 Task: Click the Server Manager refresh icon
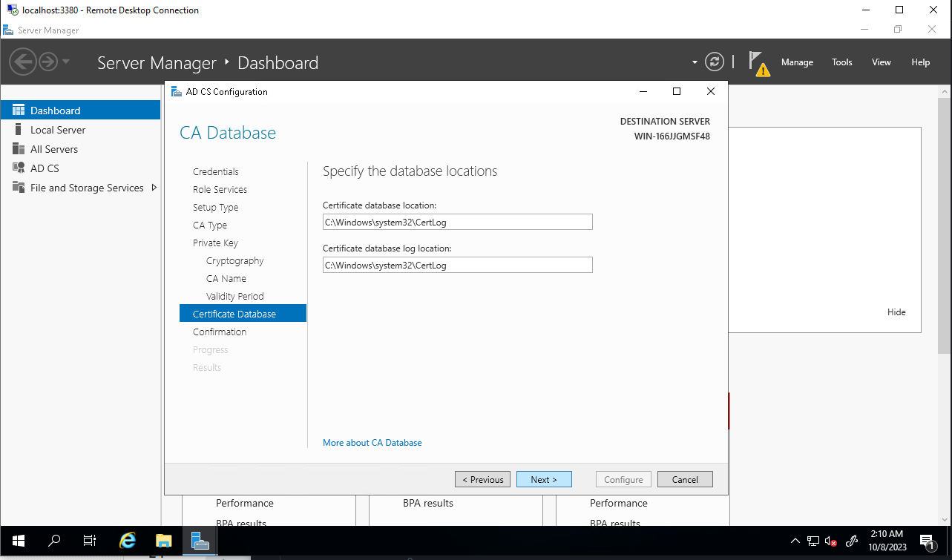pyautogui.click(x=714, y=62)
